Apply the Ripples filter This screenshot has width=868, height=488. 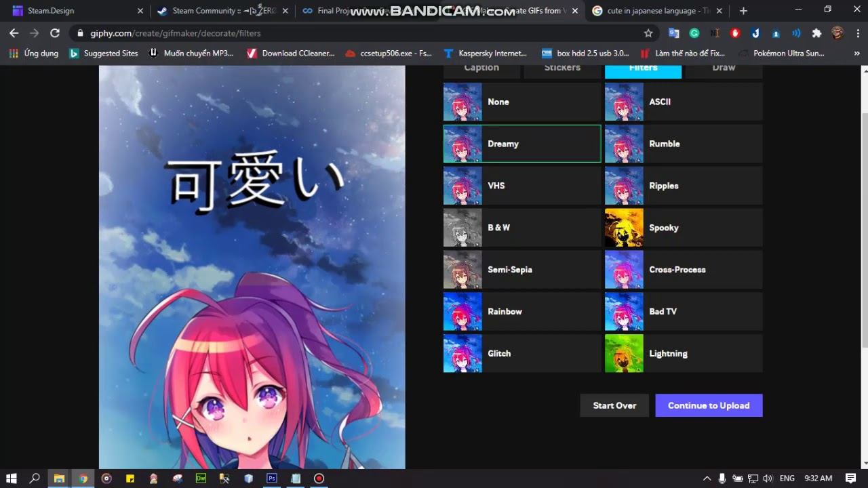[x=684, y=186]
